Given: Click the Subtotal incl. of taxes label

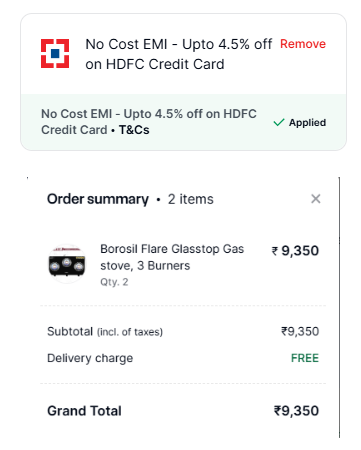Looking at the screenshot, I should tap(105, 332).
